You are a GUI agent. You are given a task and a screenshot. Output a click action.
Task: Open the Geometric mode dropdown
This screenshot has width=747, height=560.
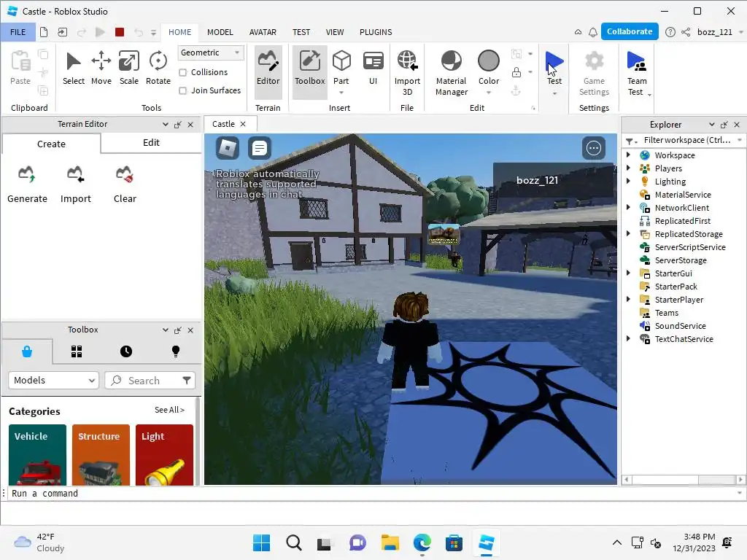click(211, 52)
